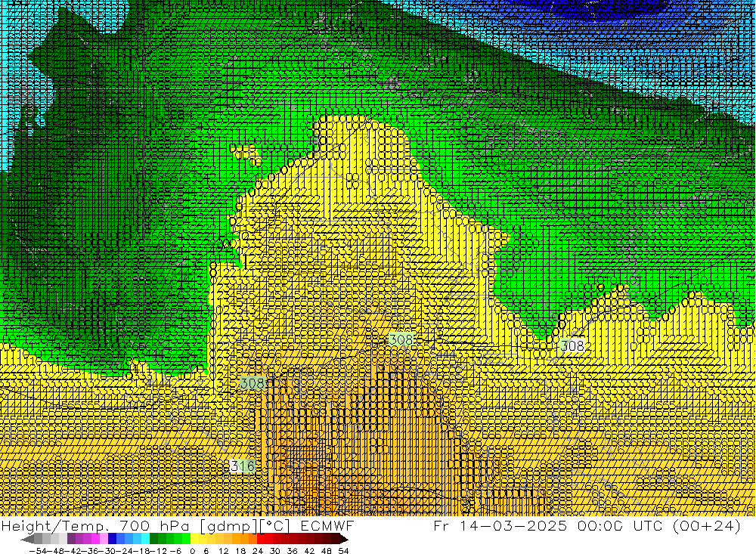Screen dimensions: 756x554
Task: Click the white-background 308 contour label
Action: tap(572, 345)
